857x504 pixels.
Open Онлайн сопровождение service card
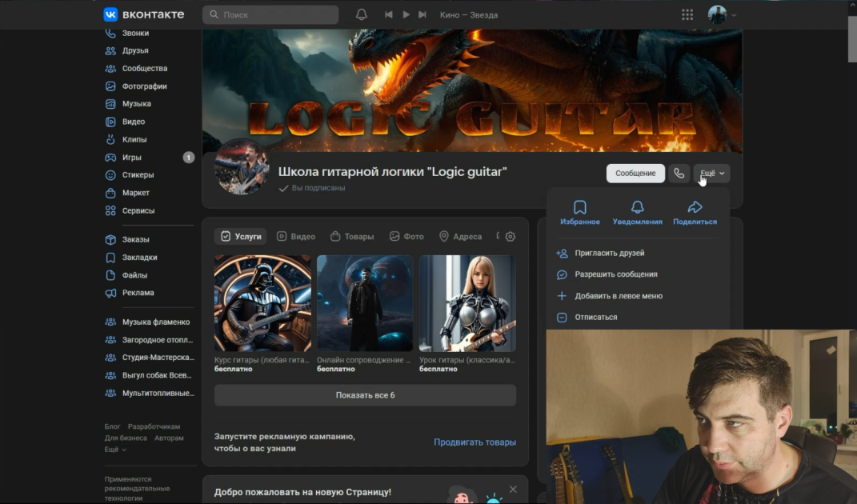365,314
